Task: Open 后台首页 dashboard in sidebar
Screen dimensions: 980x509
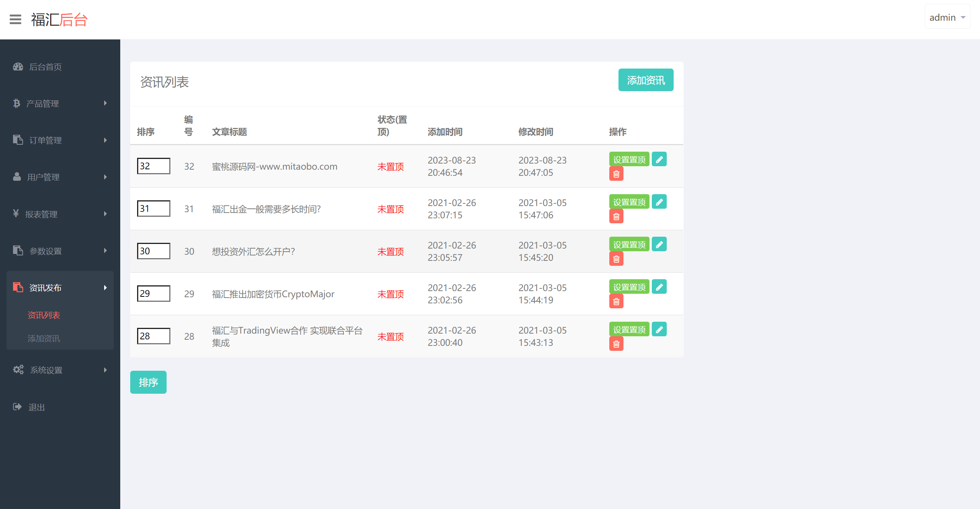Action: [45, 67]
